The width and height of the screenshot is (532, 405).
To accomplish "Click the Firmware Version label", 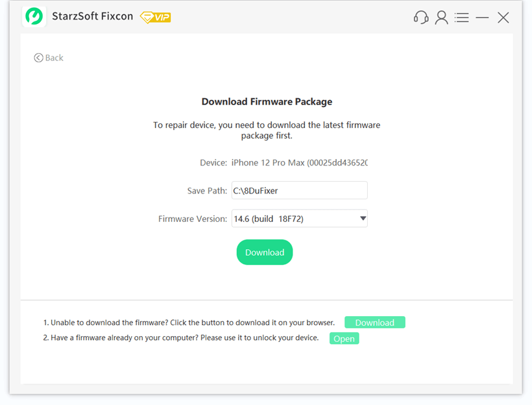I will (x=193, y=219).
